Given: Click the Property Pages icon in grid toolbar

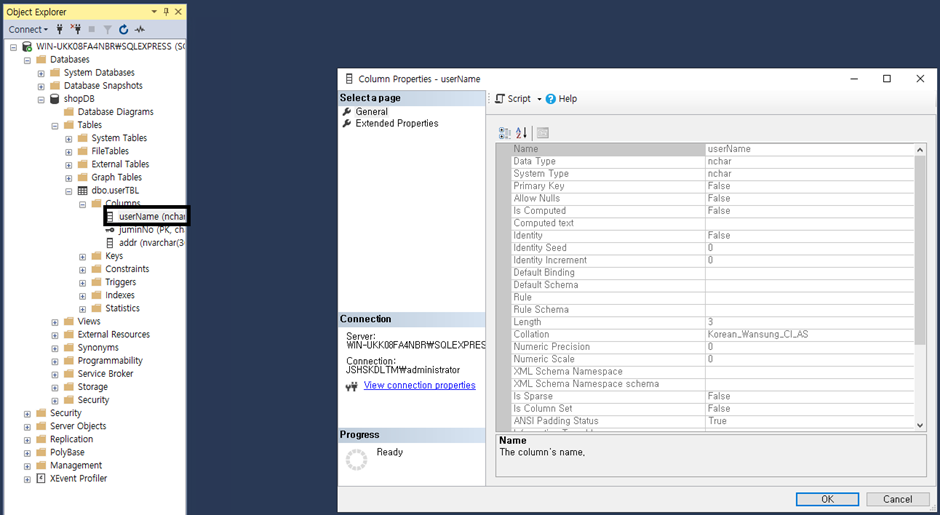Looking at the screenshot, I should click(543, 132).
